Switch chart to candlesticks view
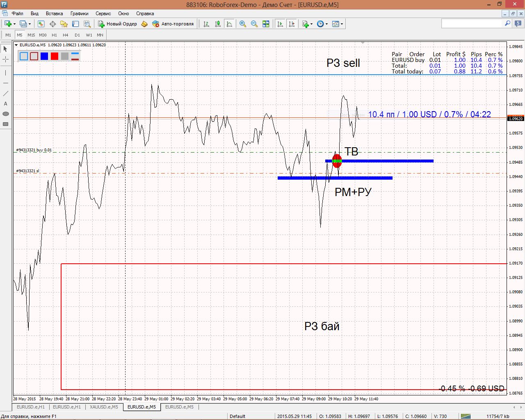 218,24
